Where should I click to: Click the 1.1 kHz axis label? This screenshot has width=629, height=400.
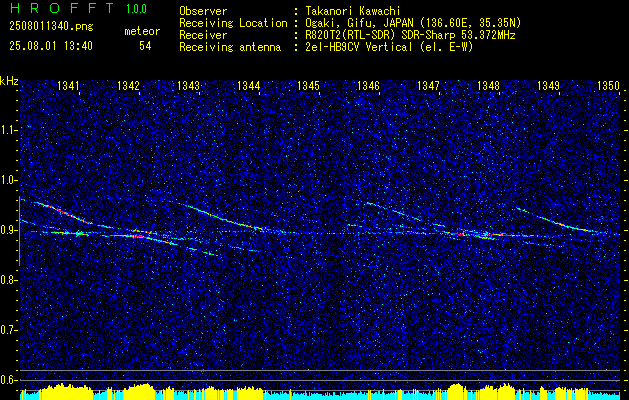8,130
